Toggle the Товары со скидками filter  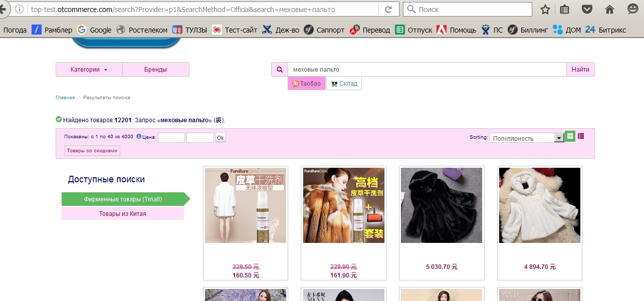[92, 151]
